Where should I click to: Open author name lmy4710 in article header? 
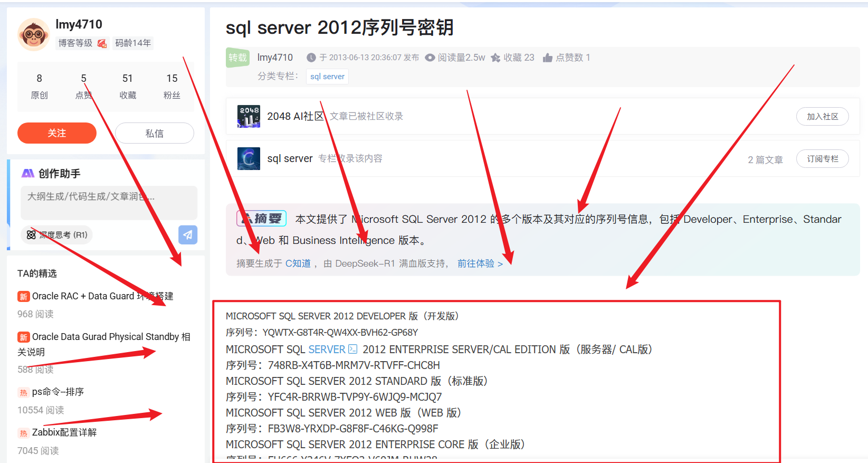coord(275,58)
